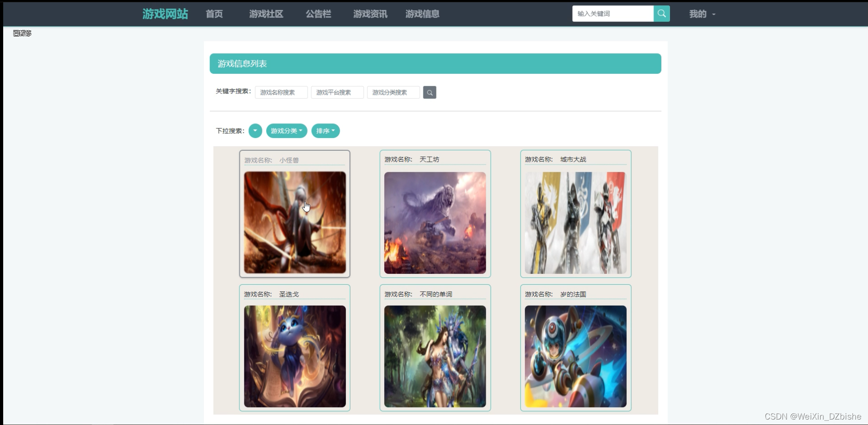Click the 游戏信息列表 section header
This screenshot has height=425, width=868.
(436, 64)
